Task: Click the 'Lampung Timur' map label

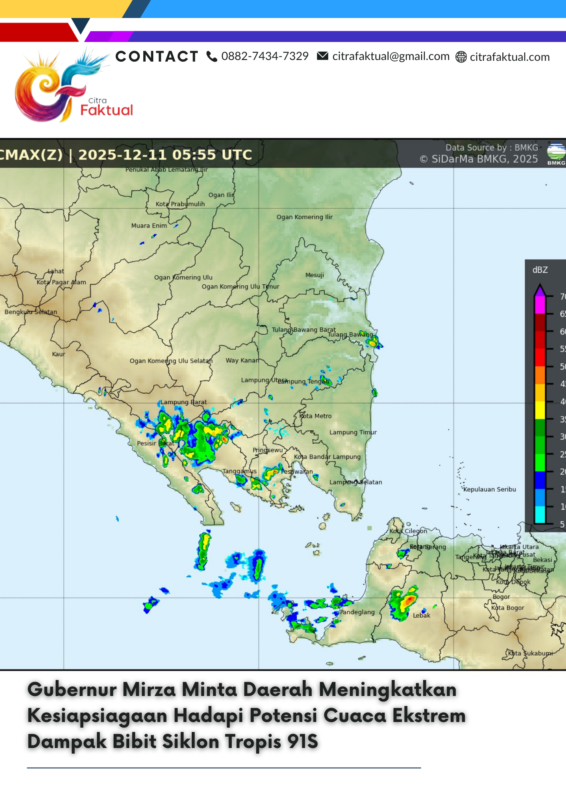Action: (x=353, y=432)
